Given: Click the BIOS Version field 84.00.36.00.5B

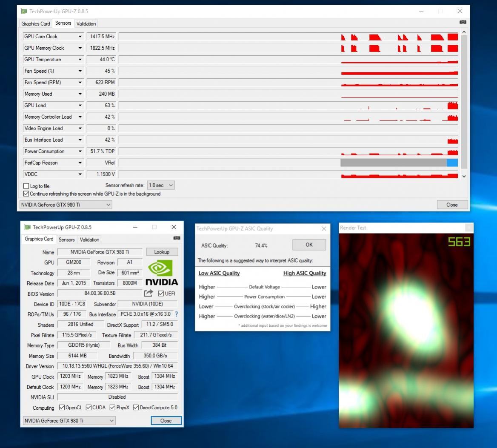Looking at the screenshot, I should click(x=100, y=294).
